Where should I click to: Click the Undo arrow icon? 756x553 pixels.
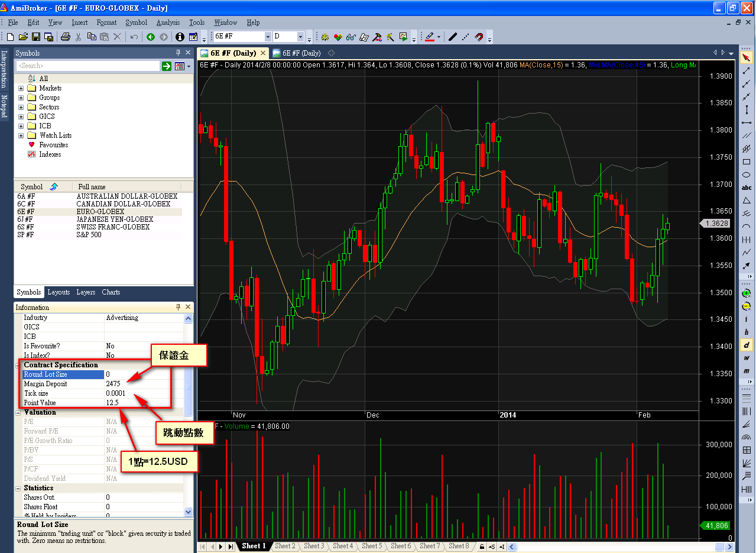click(x=135, y=37)
